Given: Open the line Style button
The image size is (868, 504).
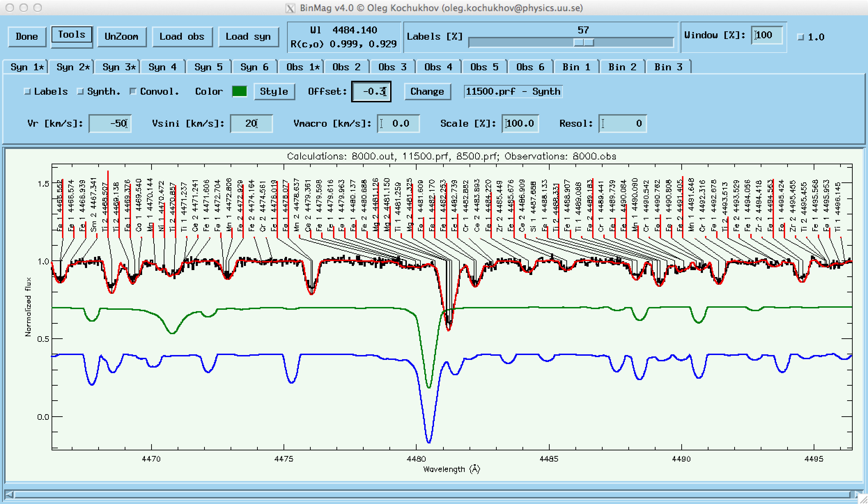Looking at the screenshot, I should click(274, 92).
